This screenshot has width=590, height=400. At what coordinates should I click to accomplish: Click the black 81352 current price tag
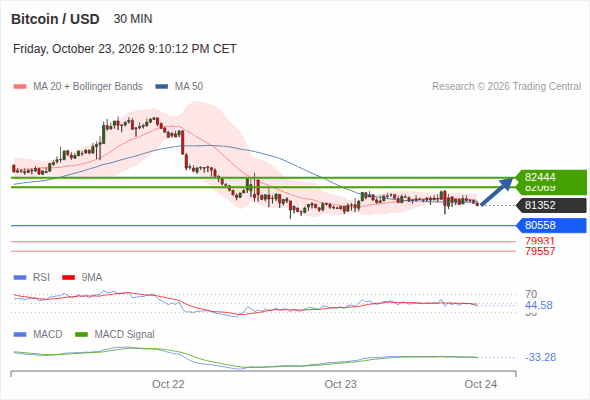point(551,205)
